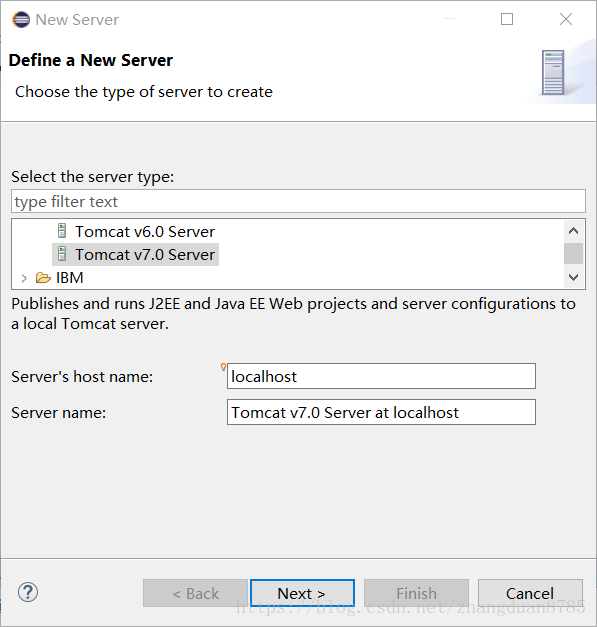
Task: Click the server list scroll down arrow
Action: pyautogui.click(x=573, y=277)
